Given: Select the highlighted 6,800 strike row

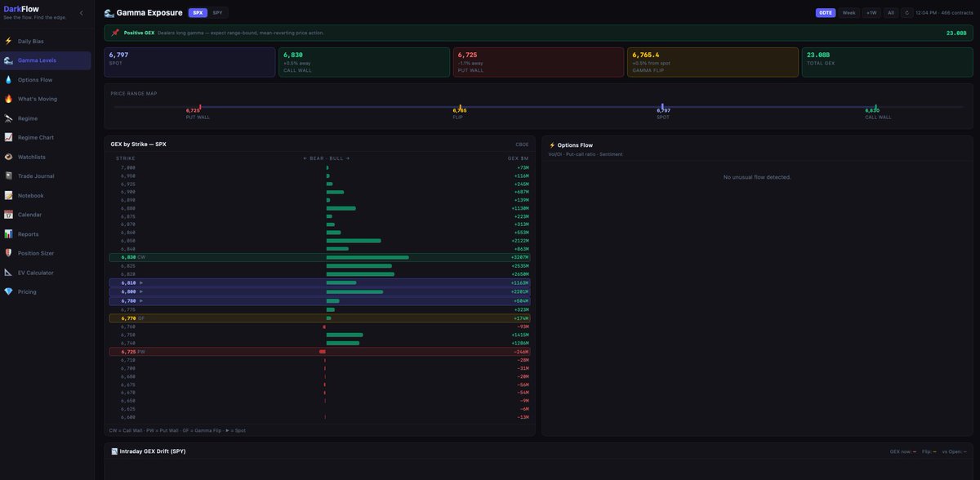Looking at the screenshot, I should click(x=320, y=291).
